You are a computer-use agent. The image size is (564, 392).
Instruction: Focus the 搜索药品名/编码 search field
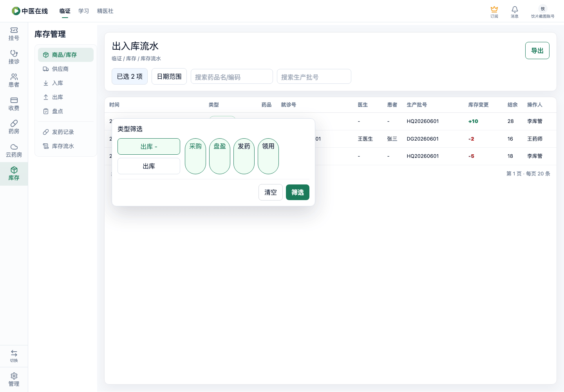[x=232, y=77]
